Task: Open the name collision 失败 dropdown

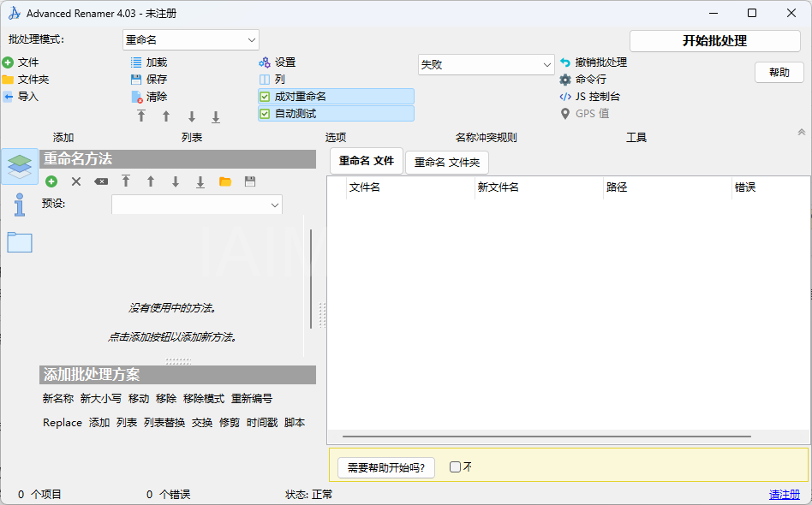Action: click(x=487, y=65)
